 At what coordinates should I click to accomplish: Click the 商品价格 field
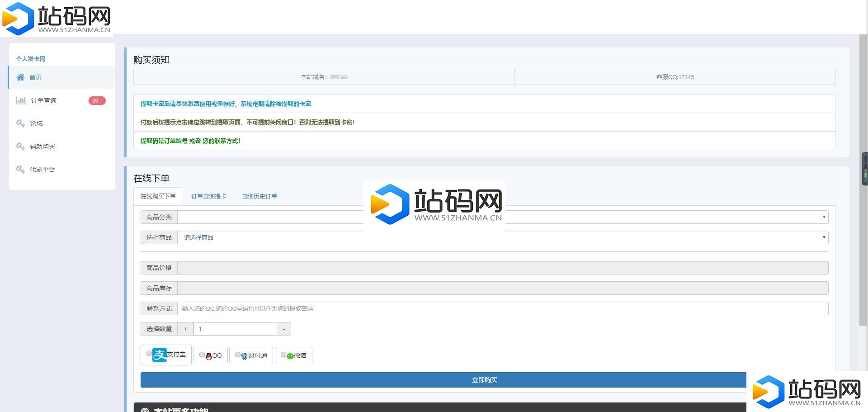(x=503, y=268)
